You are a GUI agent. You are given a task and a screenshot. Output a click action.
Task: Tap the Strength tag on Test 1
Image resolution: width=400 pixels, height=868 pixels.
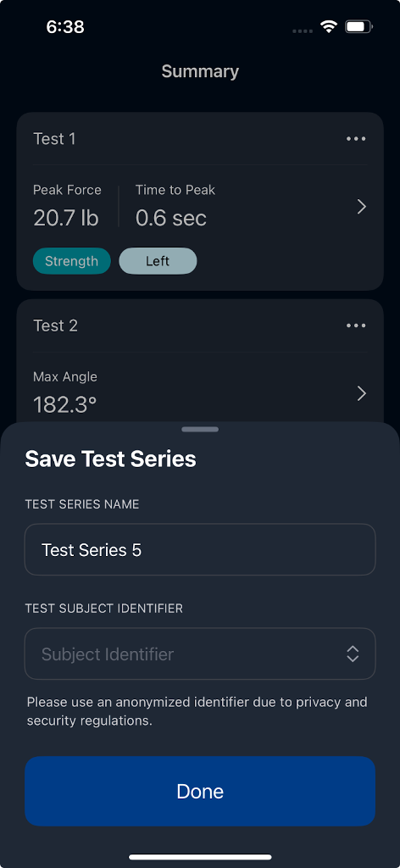tap(72, 261)
